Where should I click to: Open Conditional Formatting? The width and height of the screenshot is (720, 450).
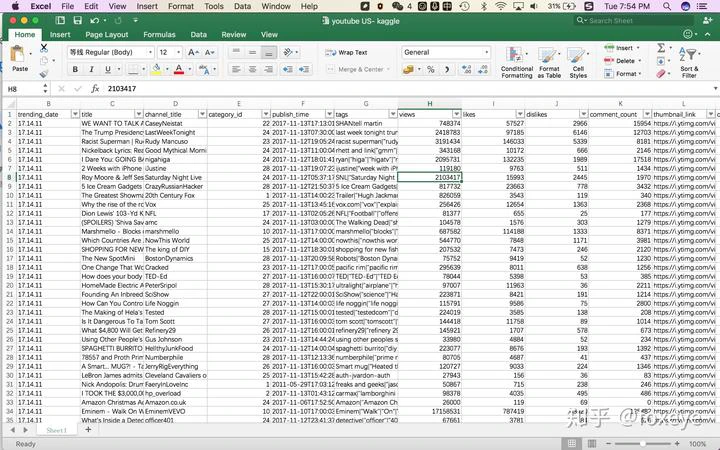pyautogui.click(x=517, y=62)
